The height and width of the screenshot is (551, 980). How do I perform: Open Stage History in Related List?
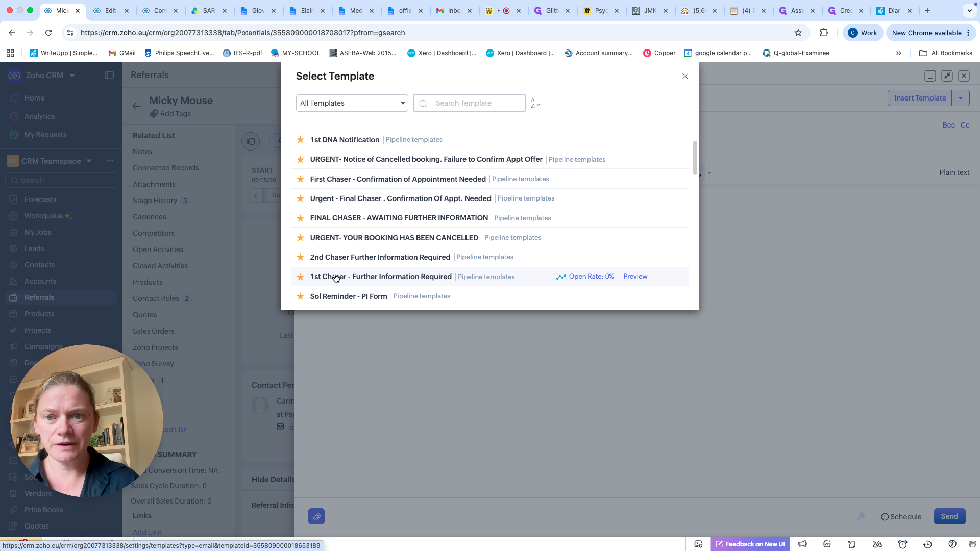tap(155, 201)
